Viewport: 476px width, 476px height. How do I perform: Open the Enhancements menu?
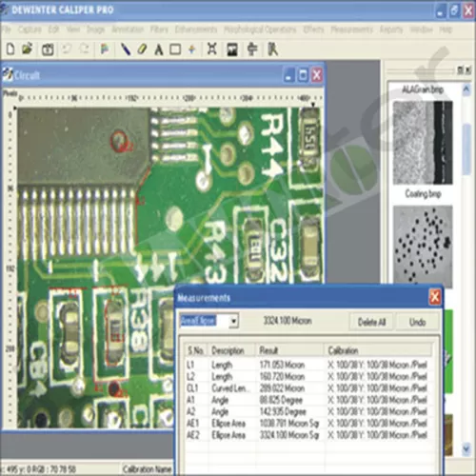click(x=196, y=30)
